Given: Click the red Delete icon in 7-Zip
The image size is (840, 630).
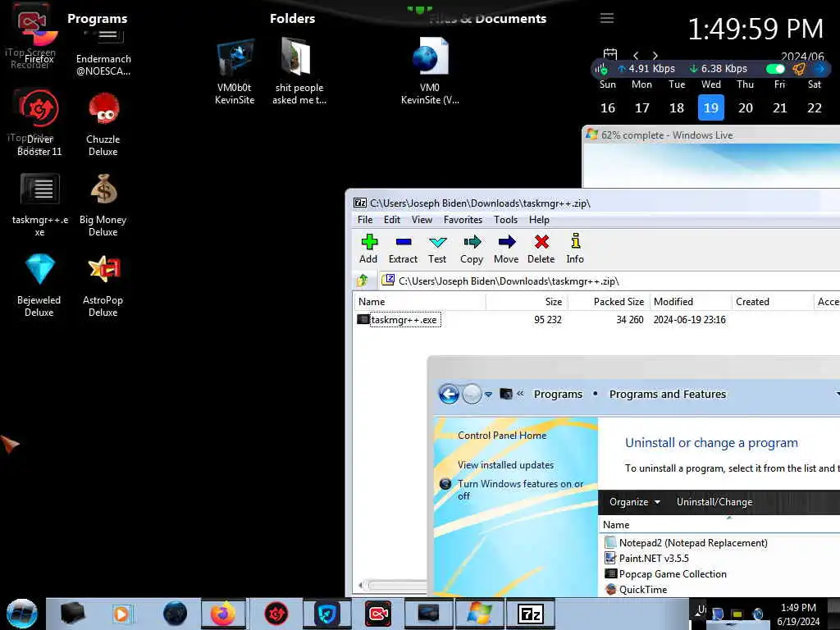Looking at the screenshot, I should tap(541, 249).
